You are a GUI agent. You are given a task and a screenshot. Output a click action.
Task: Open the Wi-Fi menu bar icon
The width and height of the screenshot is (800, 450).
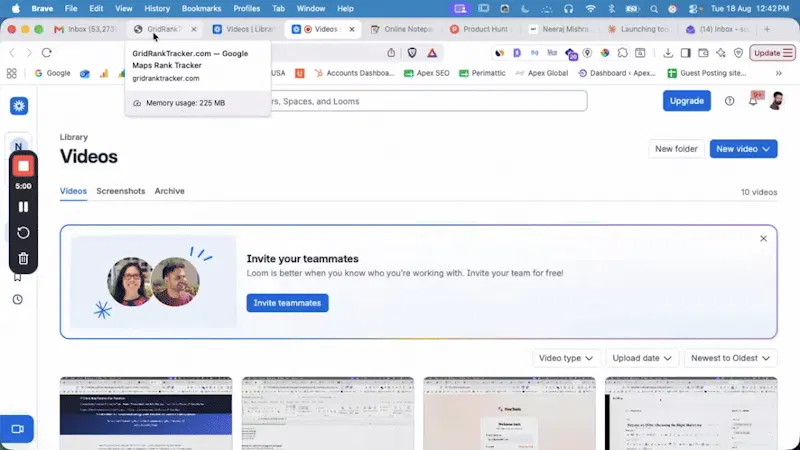tap(590, 9)
